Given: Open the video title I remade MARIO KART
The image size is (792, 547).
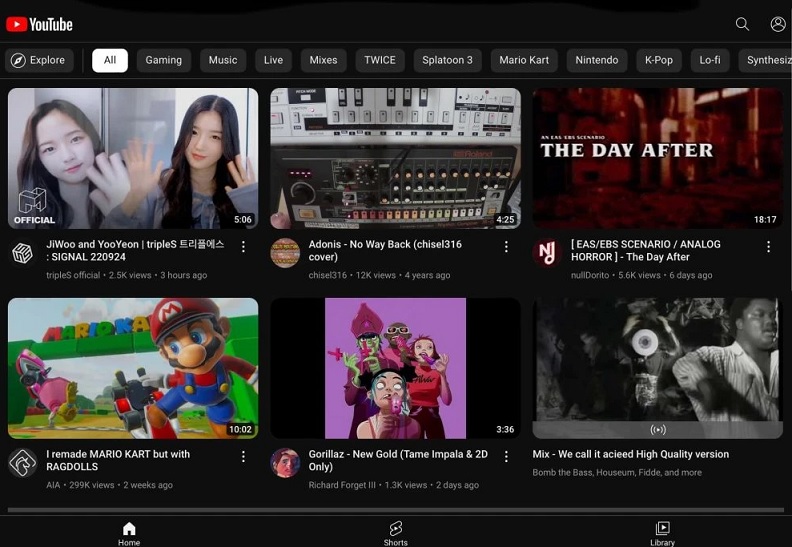Looking at the screenshot, I should 118,460.
